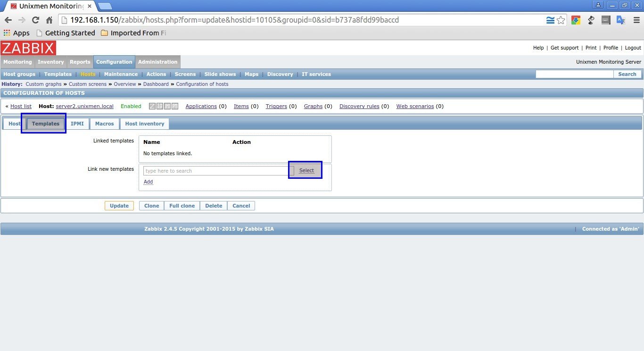Screen dimensions: 644x351
Task: Click the colorful Chrome extension icon
Action: point(576,20)
